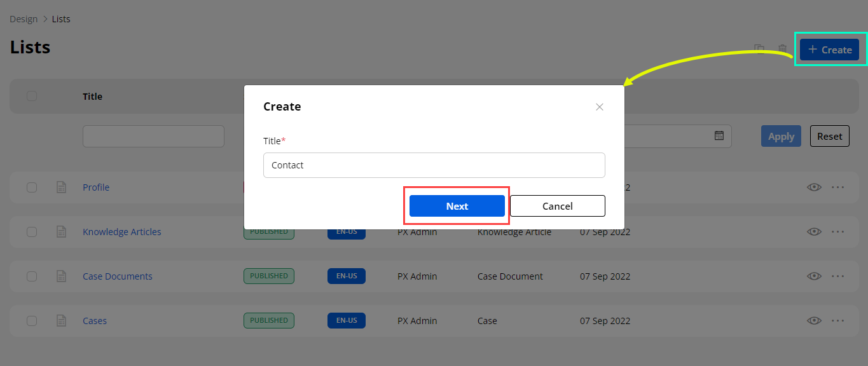Open more options for Case Documents row
Image resolution: width=868 pixels, height=366 pixels.
[x=837, y=276]
